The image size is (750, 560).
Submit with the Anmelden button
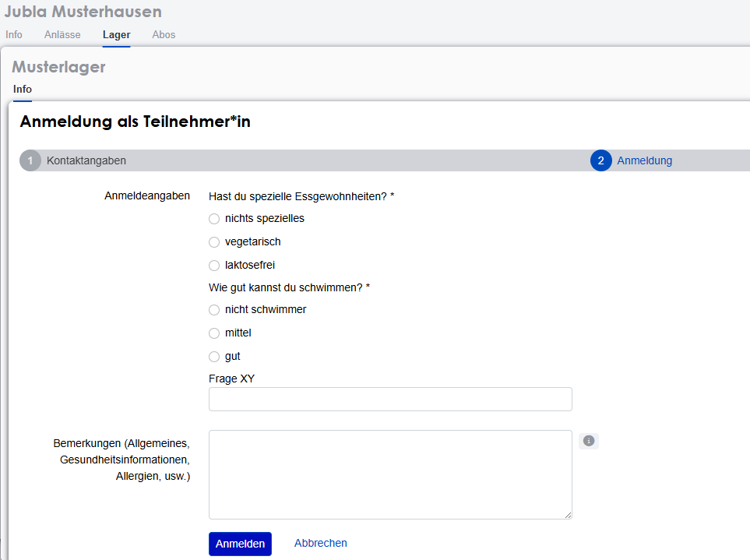pos(240,544)
